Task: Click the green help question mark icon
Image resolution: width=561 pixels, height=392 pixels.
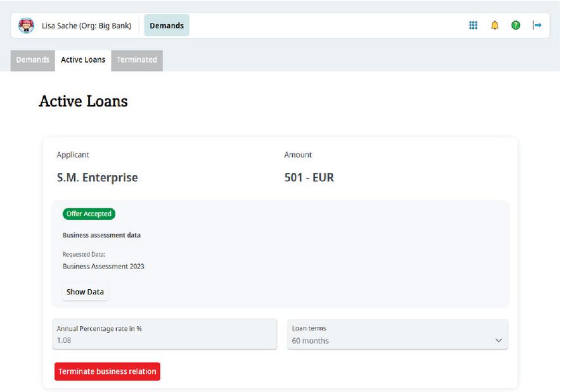Action: click(x=516, y=25)
